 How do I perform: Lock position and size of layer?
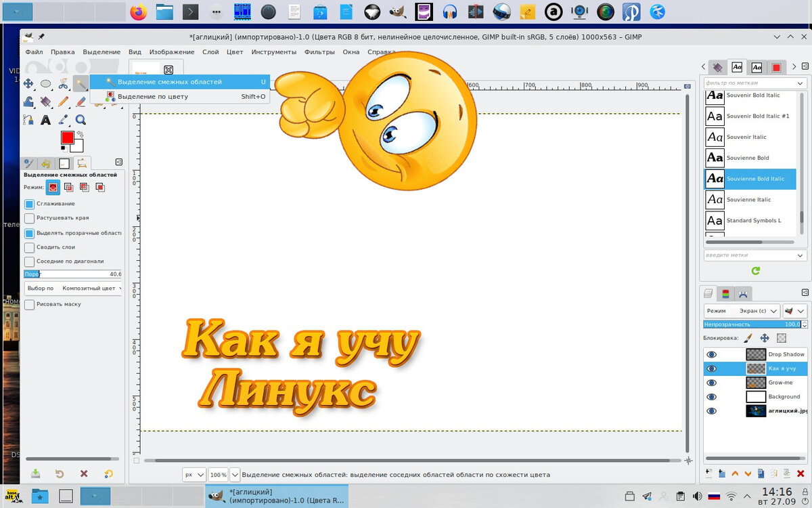tap(765, 337)
